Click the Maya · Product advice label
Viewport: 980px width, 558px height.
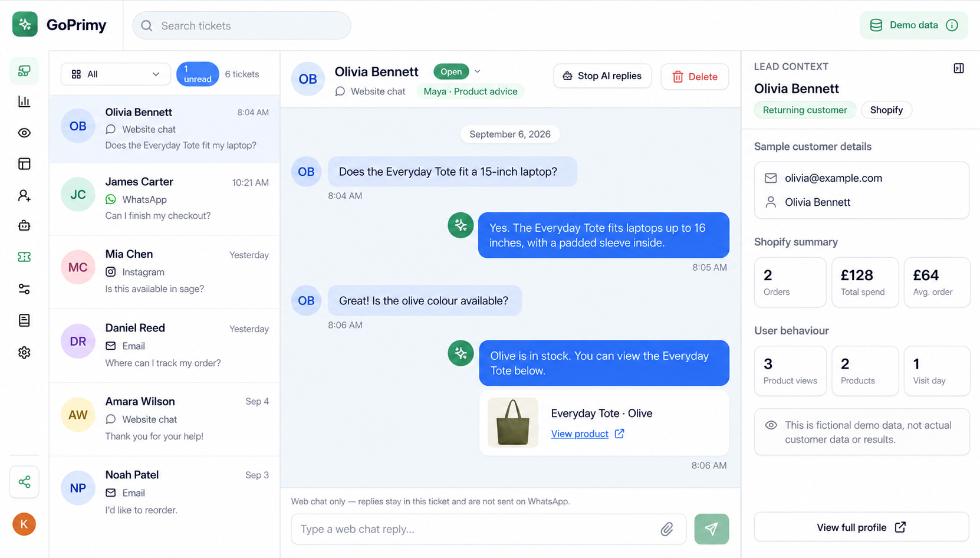tap(471, 91)
